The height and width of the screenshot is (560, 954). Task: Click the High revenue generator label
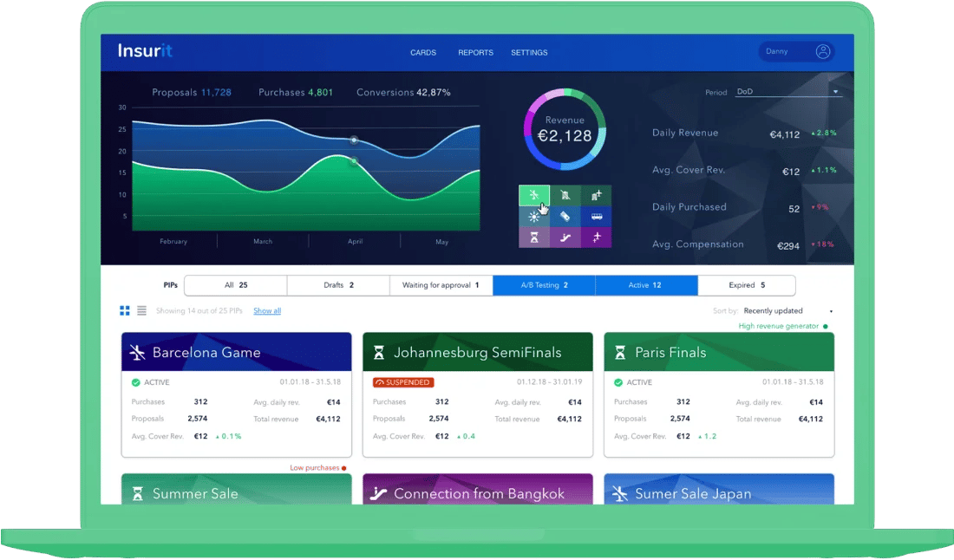click(x=779, y=327)
